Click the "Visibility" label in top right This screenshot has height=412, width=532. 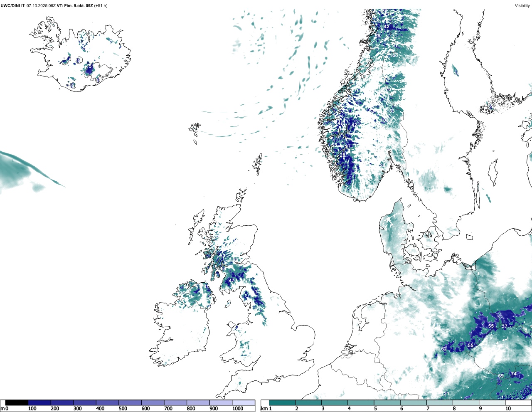coord(522,5)
